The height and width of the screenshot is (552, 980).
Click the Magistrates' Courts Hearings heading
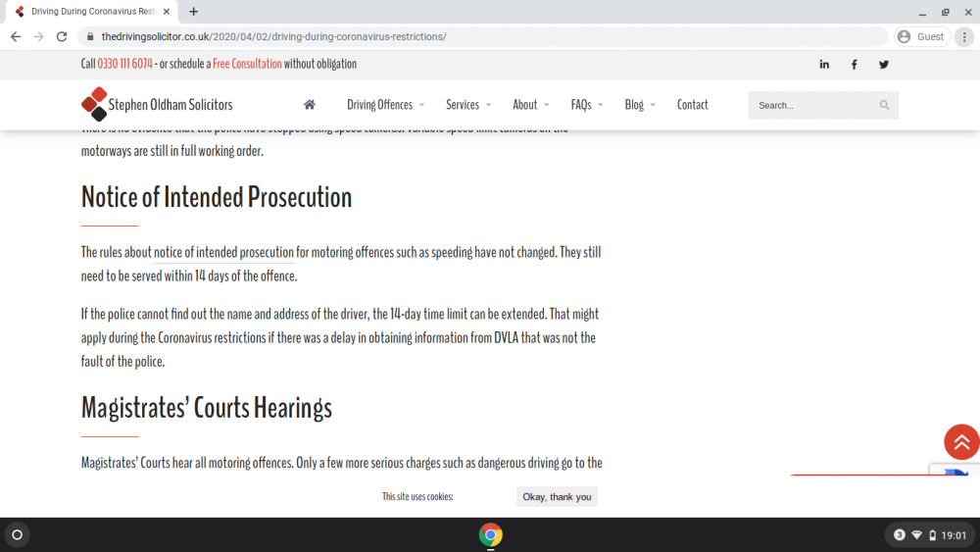tap(206, 408)
